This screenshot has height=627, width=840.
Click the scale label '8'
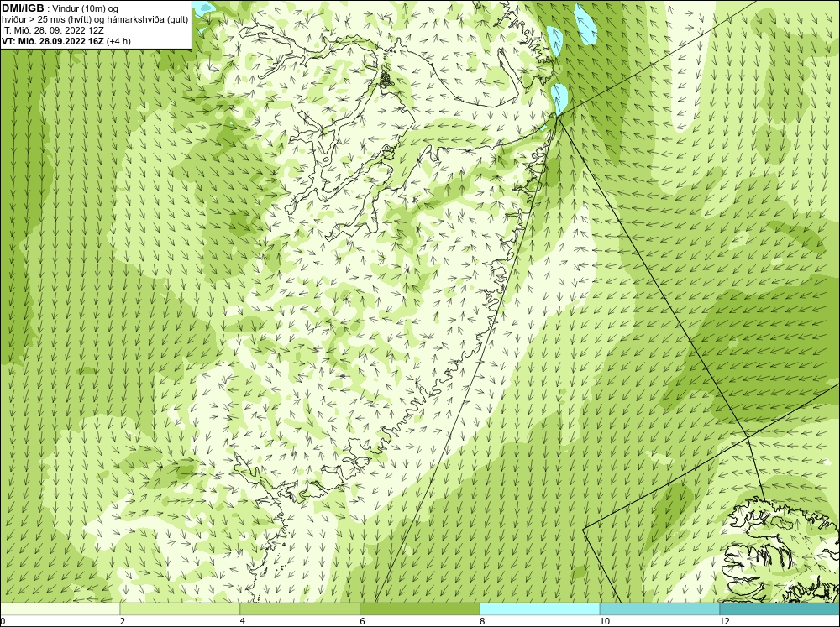coord(483,621)
